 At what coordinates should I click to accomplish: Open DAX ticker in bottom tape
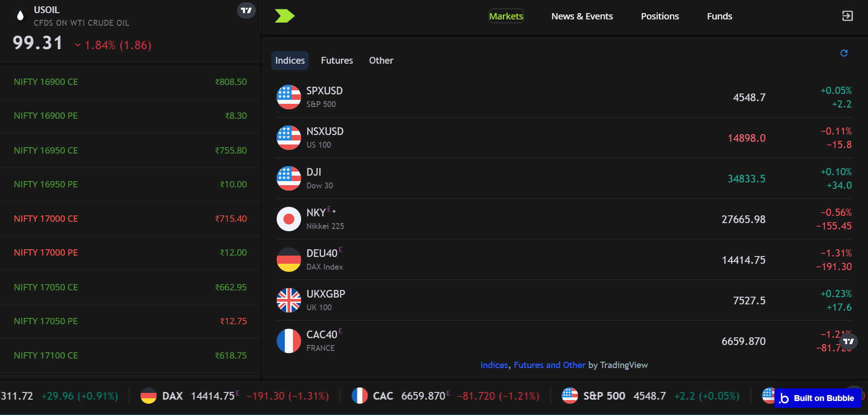tap(172, 396)
